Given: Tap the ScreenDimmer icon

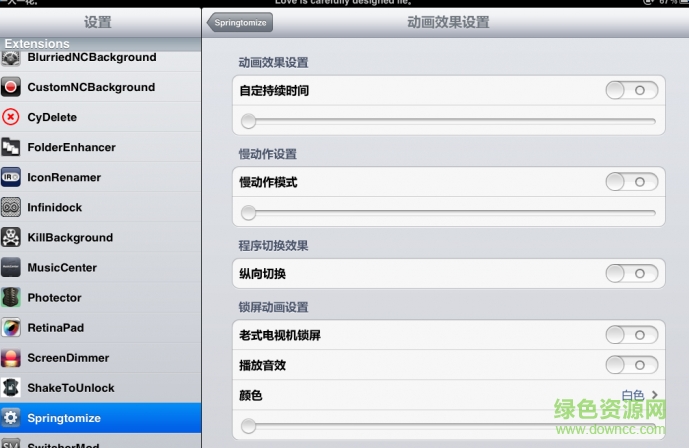Looking at the screenshot, I should [x=11, y=358].
